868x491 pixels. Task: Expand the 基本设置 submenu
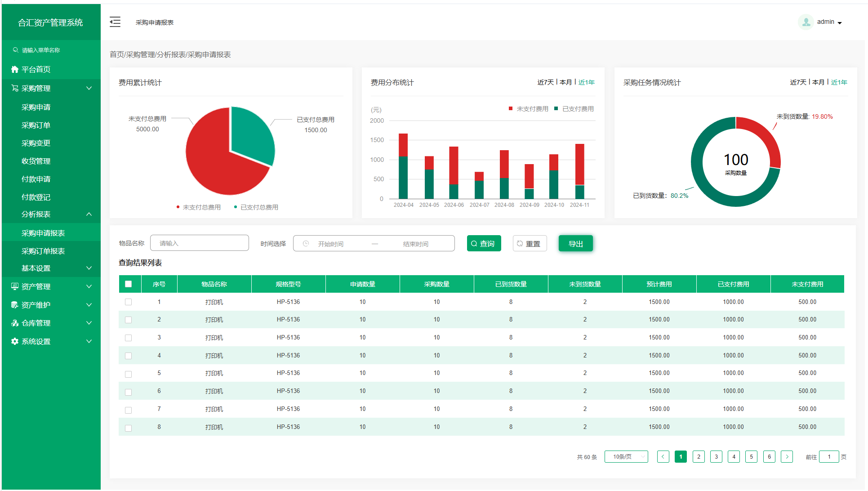pos(89,268)
